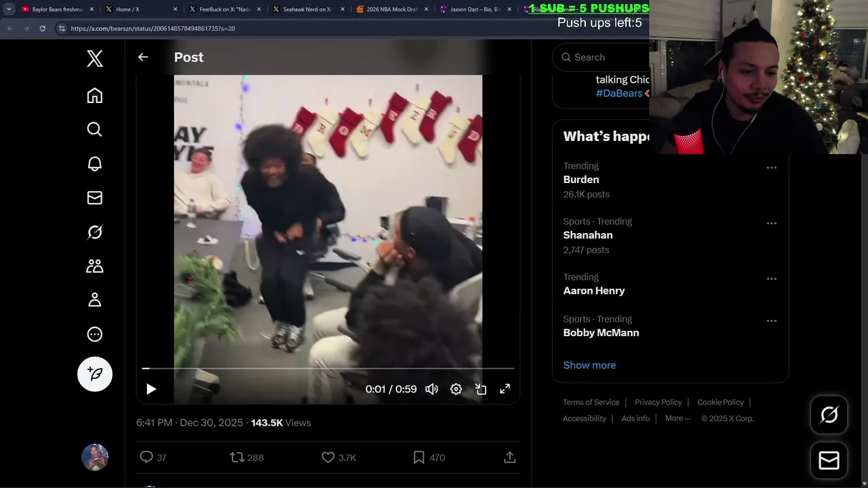
Task: Open Terms of Service link
Action: coord(591,402)
